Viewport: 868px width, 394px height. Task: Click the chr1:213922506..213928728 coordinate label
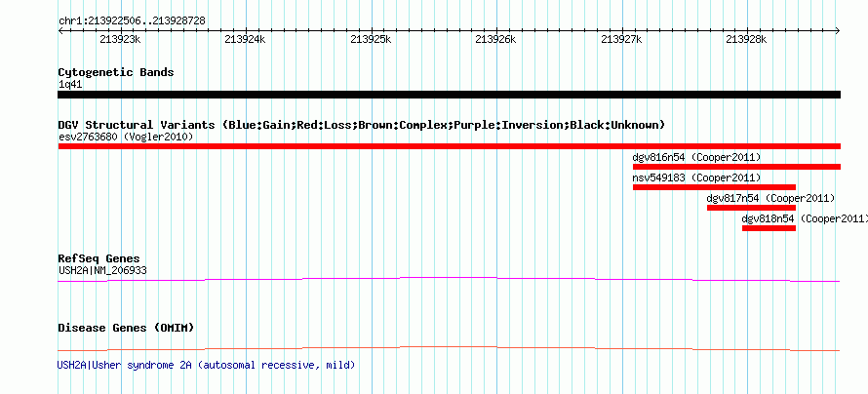(132, 20)
